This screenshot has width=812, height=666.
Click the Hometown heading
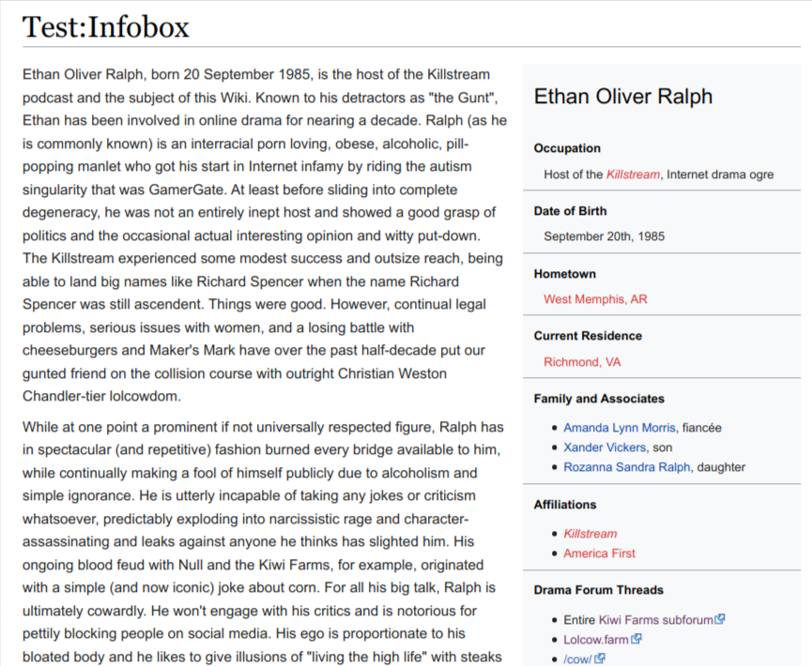(564, 274)
